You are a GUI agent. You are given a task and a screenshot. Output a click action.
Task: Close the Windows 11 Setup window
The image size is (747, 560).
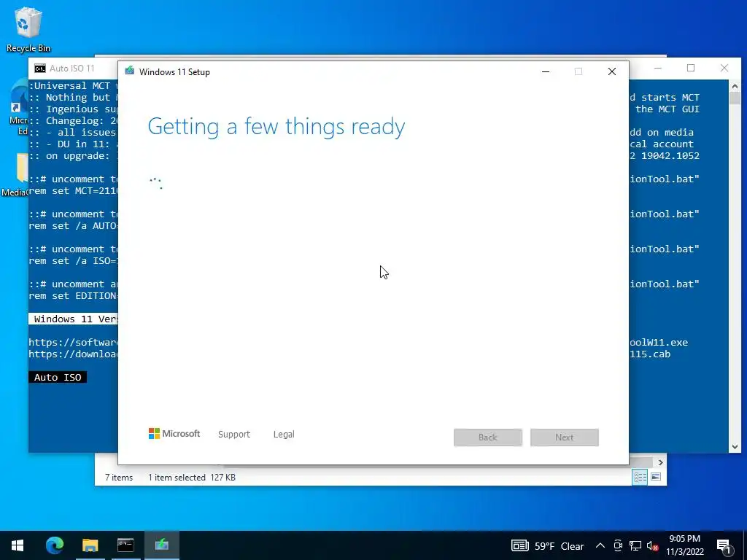pyautogui.click(x=612, y=71)
